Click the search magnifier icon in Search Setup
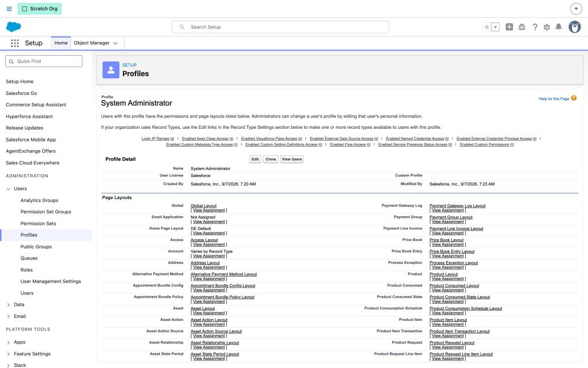 click(x=182, y=27)
